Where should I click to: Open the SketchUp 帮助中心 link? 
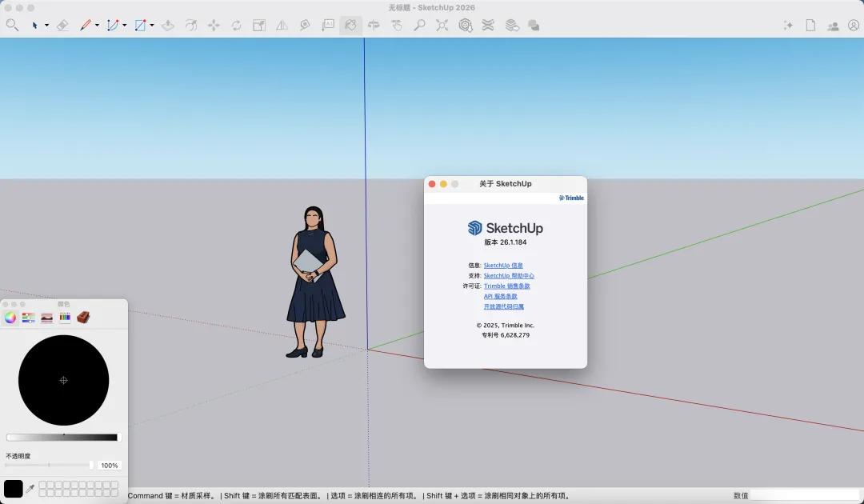pos(509,276)
